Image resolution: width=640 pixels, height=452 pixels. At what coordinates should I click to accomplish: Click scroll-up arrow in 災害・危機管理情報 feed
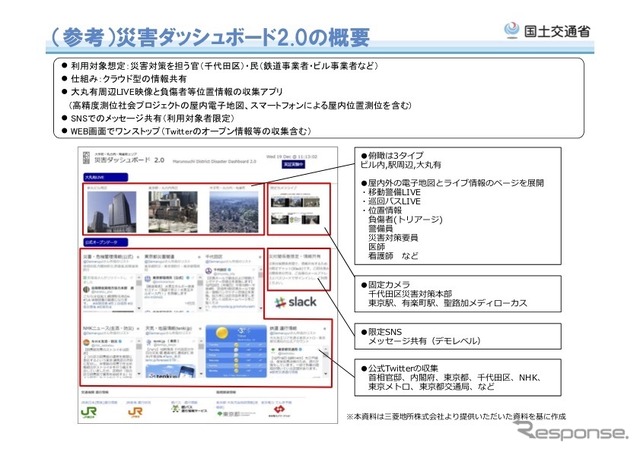(x=139, y=277)
